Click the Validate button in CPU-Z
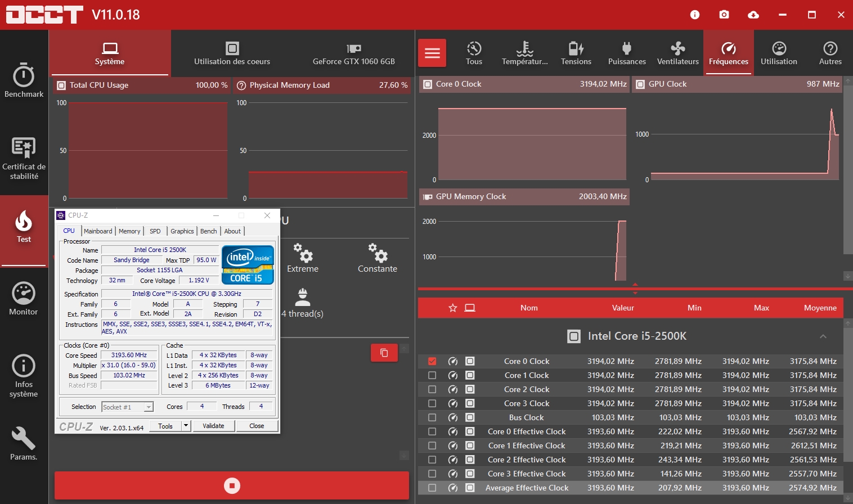Viewport: 853px width, 504px height. [x=213, y=426]
